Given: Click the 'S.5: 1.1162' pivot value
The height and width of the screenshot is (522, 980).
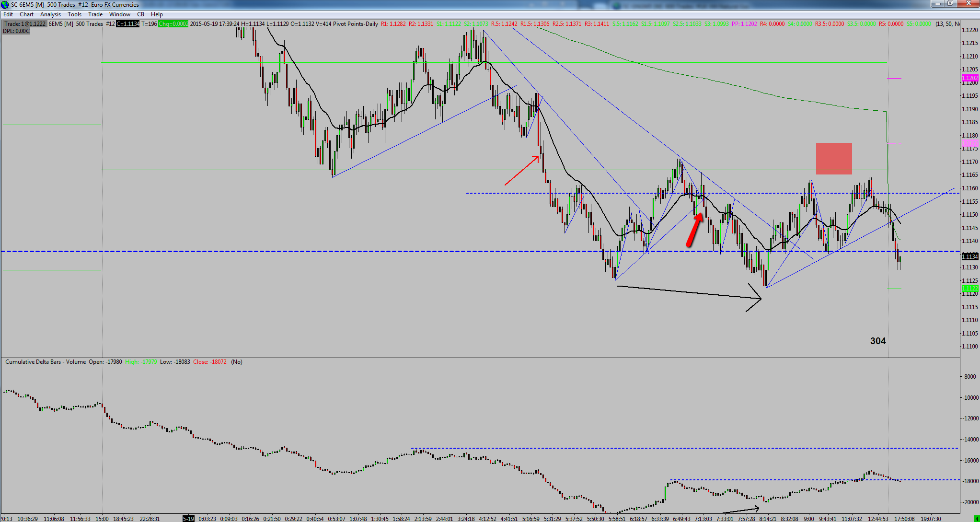Looking at the screenshot, I should (x=625, y=24).
